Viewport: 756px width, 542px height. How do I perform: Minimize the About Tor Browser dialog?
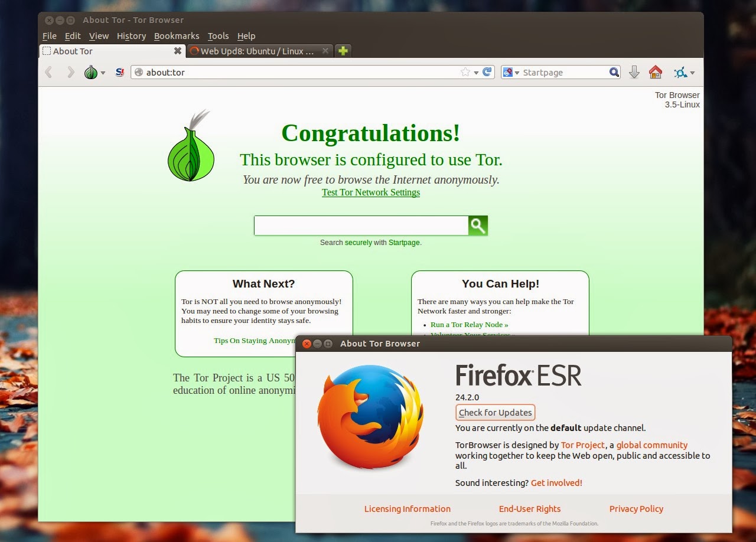point(318,344)
